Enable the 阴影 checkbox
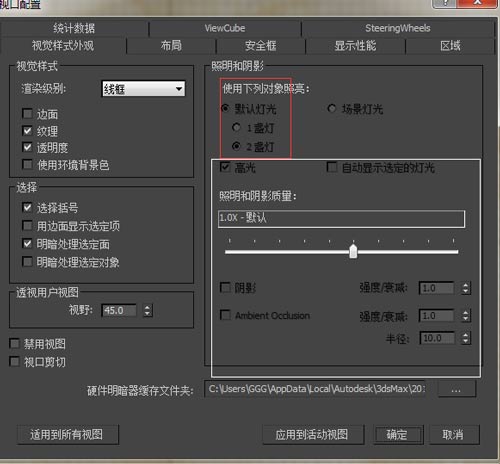Screen dimensions: 500x464 pos(225,287)
